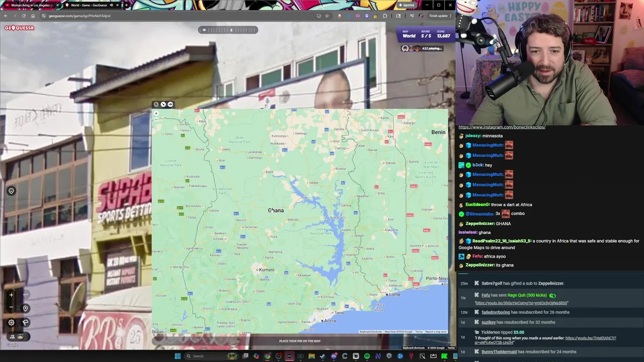This screenshot has width=644, height=362.
Task: Bookmark this page with the star
Action: pos(327,16)
